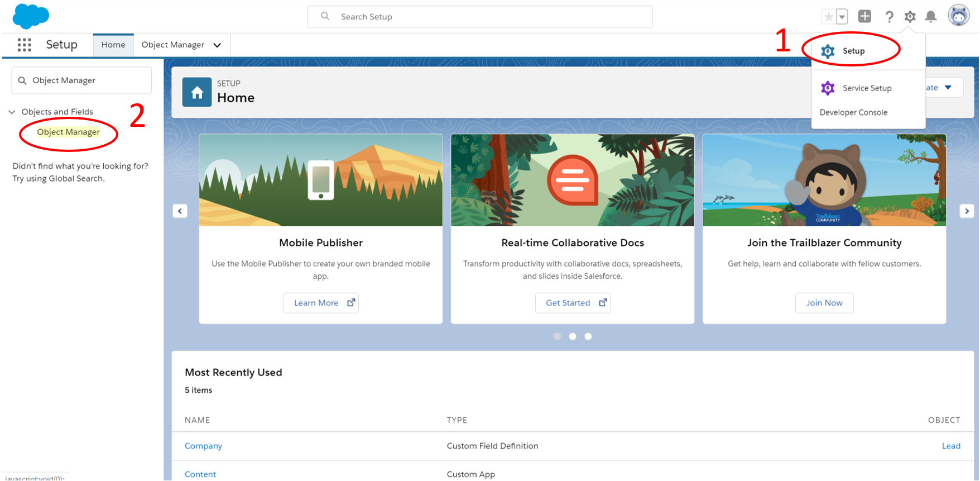Click the Trailblazer Community card image
980x481 pixels.
tap(824, 180)
